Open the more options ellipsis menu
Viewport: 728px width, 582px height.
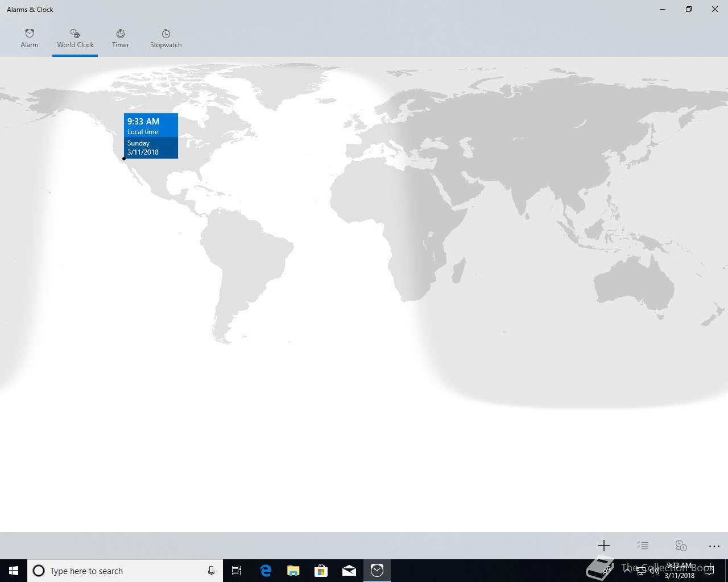coord(714,546)
